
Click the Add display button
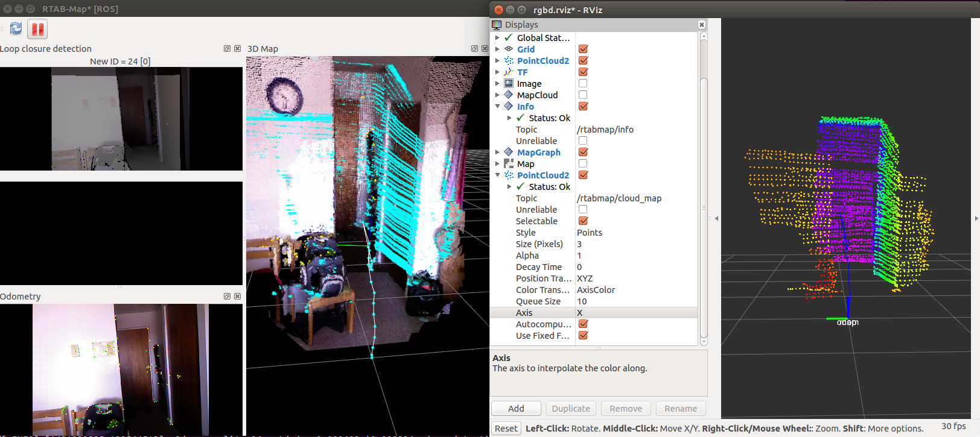(516, 409)
